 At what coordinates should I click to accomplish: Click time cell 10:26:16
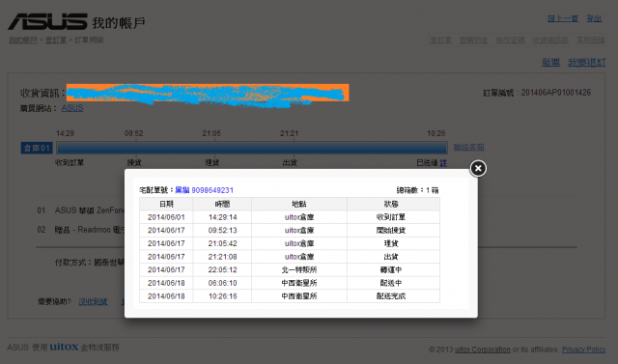tap(222, 296)
